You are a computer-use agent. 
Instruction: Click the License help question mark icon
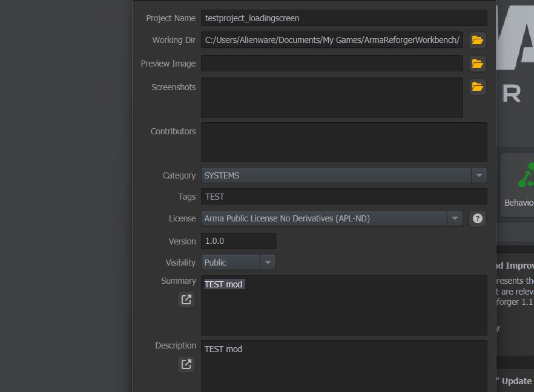[478, 219]
